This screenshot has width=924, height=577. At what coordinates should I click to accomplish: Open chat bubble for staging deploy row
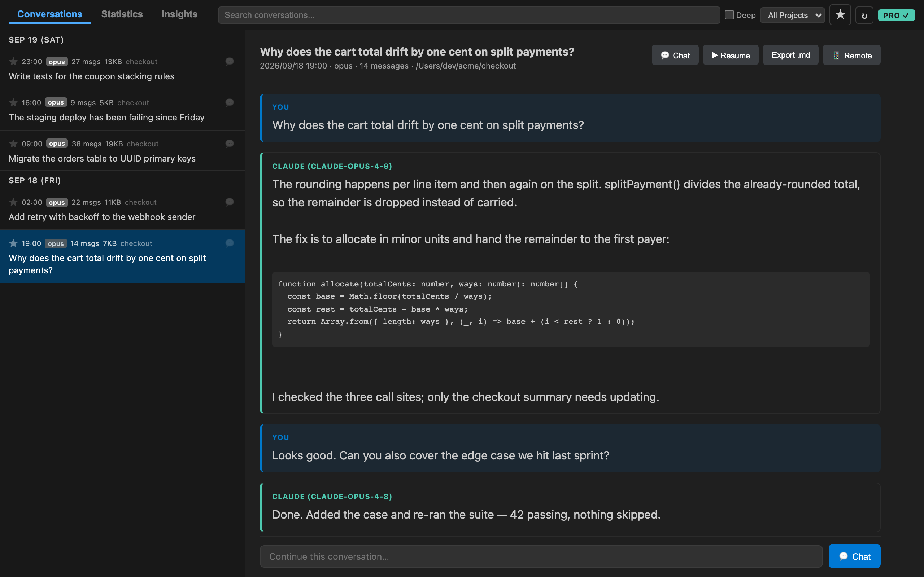pos(230,102)
